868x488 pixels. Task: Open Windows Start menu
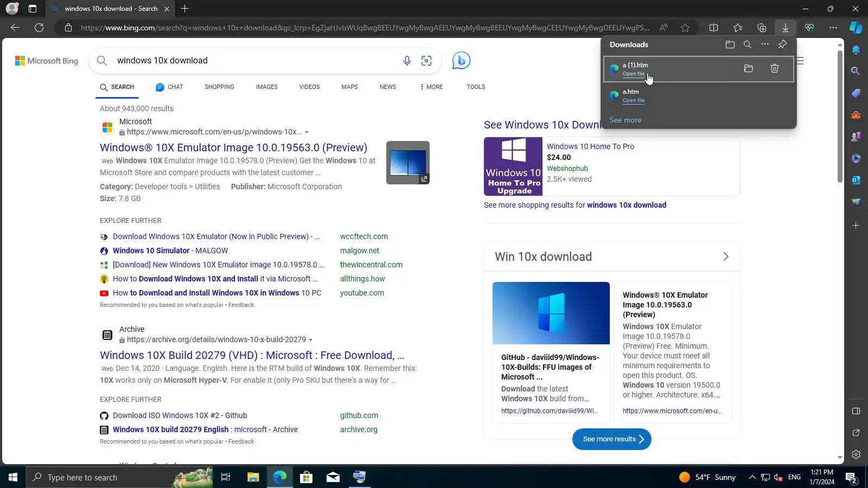pyautogui.click(x=13, y=477)
